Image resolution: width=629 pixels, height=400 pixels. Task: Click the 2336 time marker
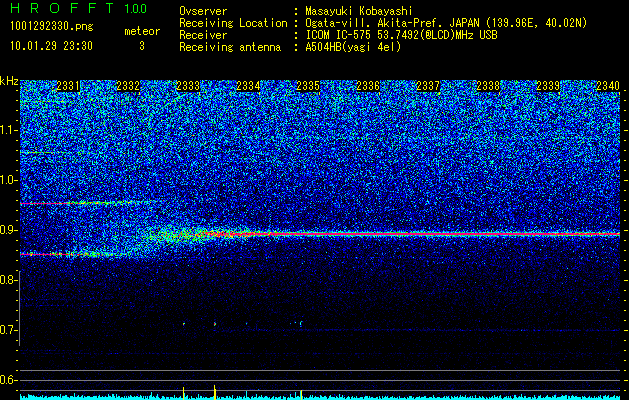click(x=368, y=86)
